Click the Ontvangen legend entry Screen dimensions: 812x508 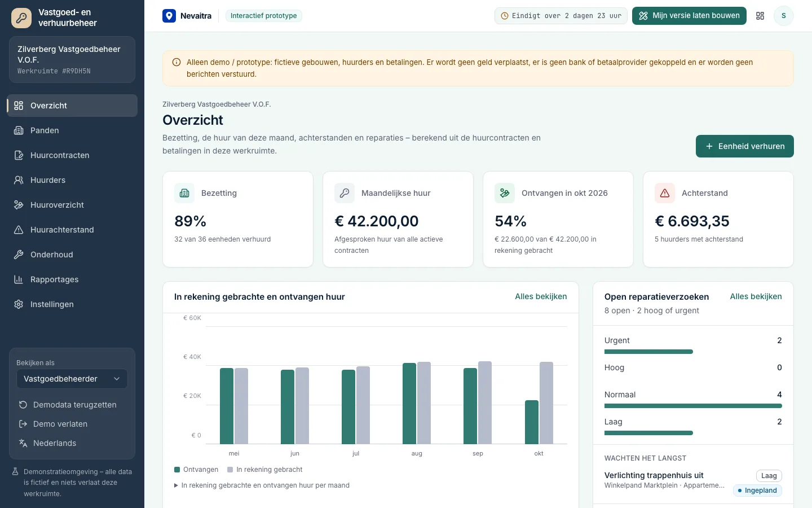[x=196, y=470]
